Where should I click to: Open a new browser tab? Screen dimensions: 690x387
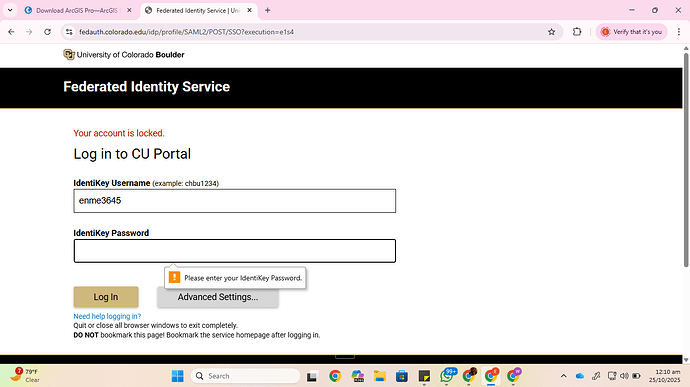pyautogui.click(x=268, y=10)
